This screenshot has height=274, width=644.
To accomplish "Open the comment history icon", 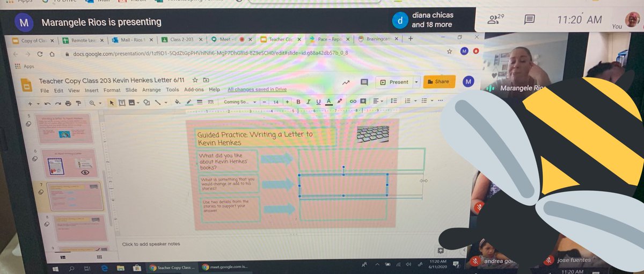I will 364,82.
